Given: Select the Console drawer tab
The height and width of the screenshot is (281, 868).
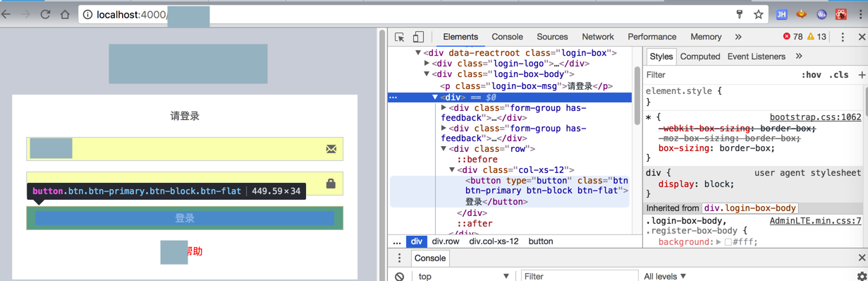Looking at the screenshot, I should [x=429, y=258].
